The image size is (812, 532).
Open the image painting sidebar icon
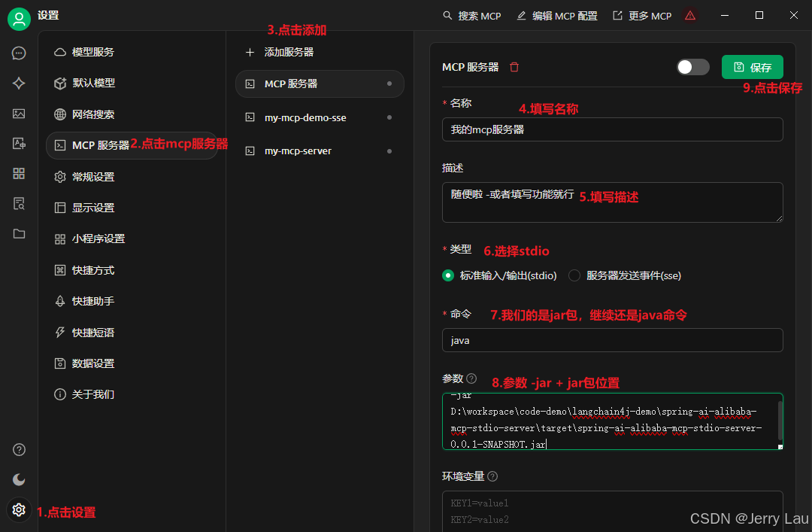19,114
